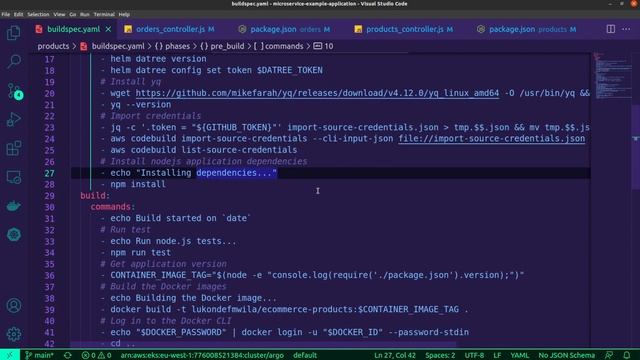Open the Explorer view in activity bar
Viewport: 640px width, 360px height.
pyautogui.click(x=13, y=33)
